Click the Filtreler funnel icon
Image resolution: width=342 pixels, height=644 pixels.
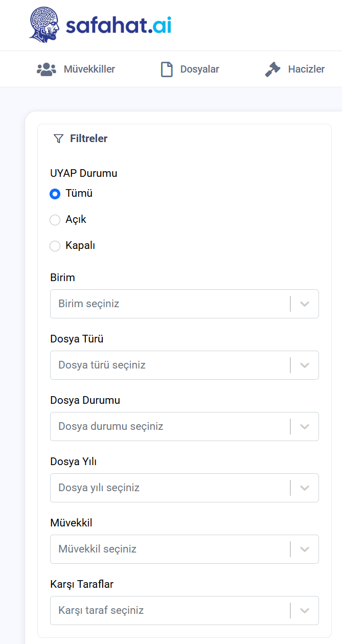pos(58,139)
